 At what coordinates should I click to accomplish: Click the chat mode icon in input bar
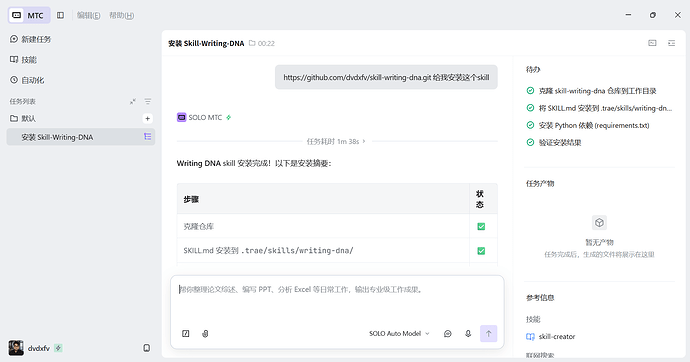[448, 333]
